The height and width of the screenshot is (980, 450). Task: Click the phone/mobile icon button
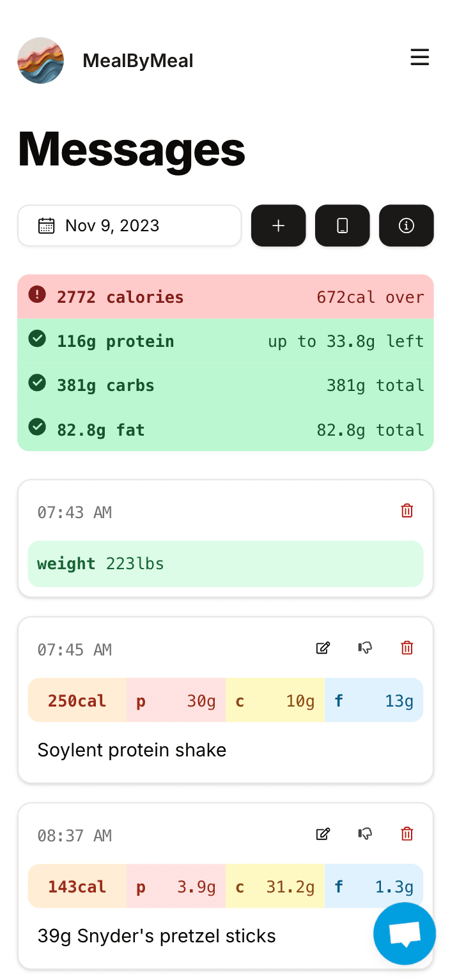click(x=342, y=226)
